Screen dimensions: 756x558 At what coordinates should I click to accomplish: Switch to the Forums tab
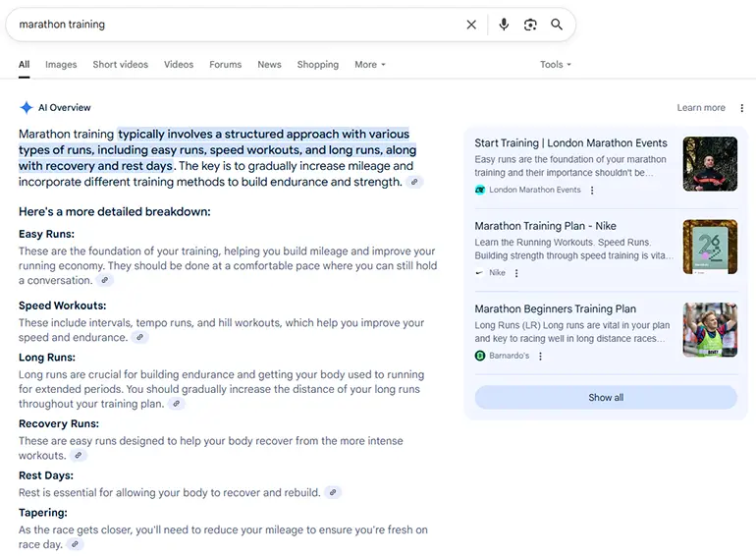(x=225, y=64)
